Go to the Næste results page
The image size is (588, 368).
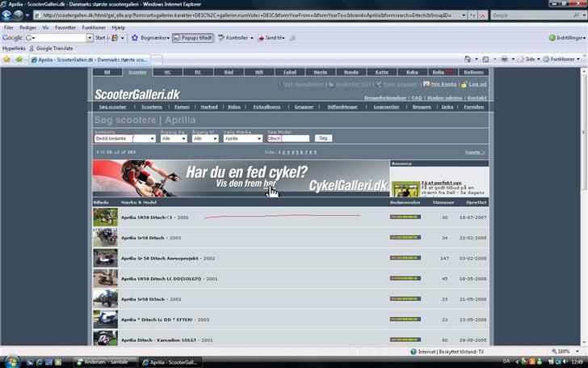click(x=475, y=152)
